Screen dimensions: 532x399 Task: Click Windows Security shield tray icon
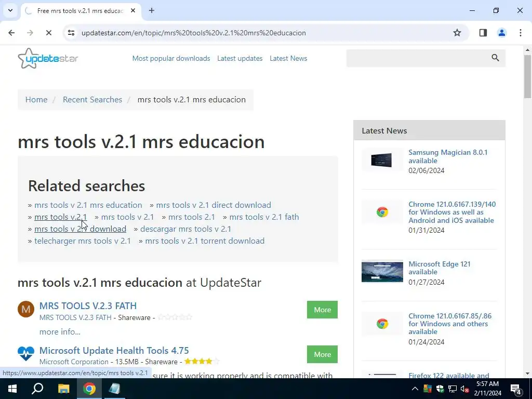440,389
